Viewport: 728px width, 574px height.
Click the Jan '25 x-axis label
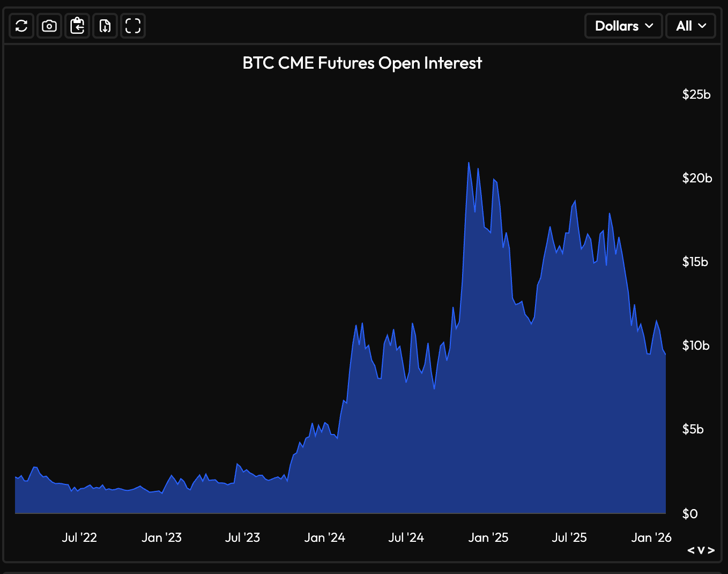pos(488,538)
